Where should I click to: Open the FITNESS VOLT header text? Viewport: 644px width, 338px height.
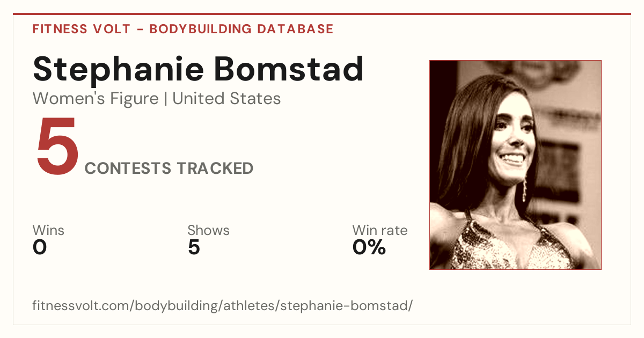pos(81,29)
